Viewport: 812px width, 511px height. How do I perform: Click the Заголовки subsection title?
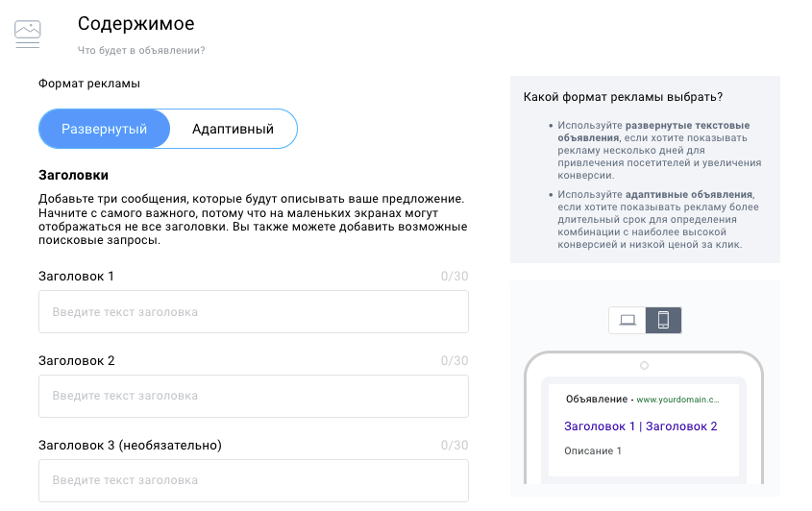click(x=74, y=175)
